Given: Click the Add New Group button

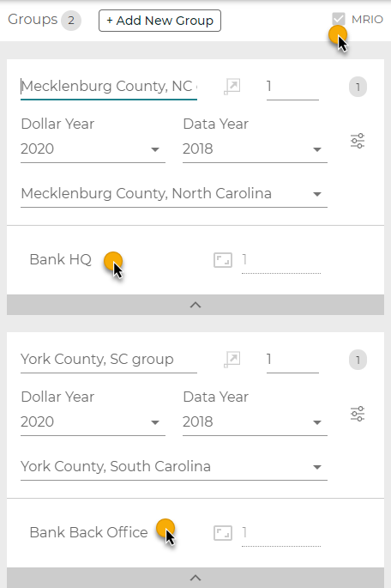Looking at the screenshot, I should pos(160,21).
